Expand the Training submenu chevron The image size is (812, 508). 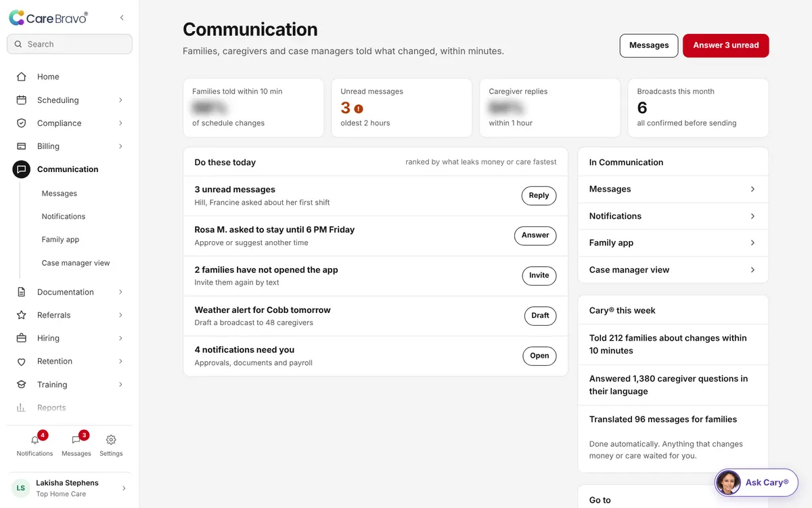click(x=120, y=384)
